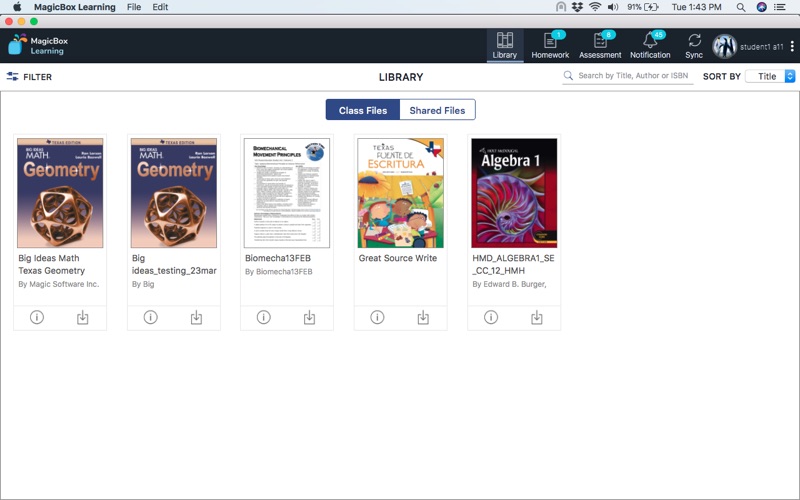Open the Notification bell
800x500 pixels.
click(x=650, y=46)
